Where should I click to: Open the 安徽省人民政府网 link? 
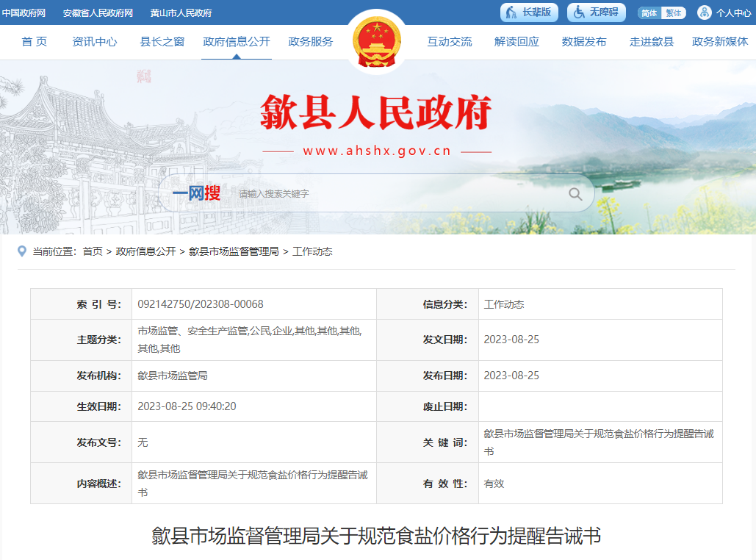(x=98, y=13)
